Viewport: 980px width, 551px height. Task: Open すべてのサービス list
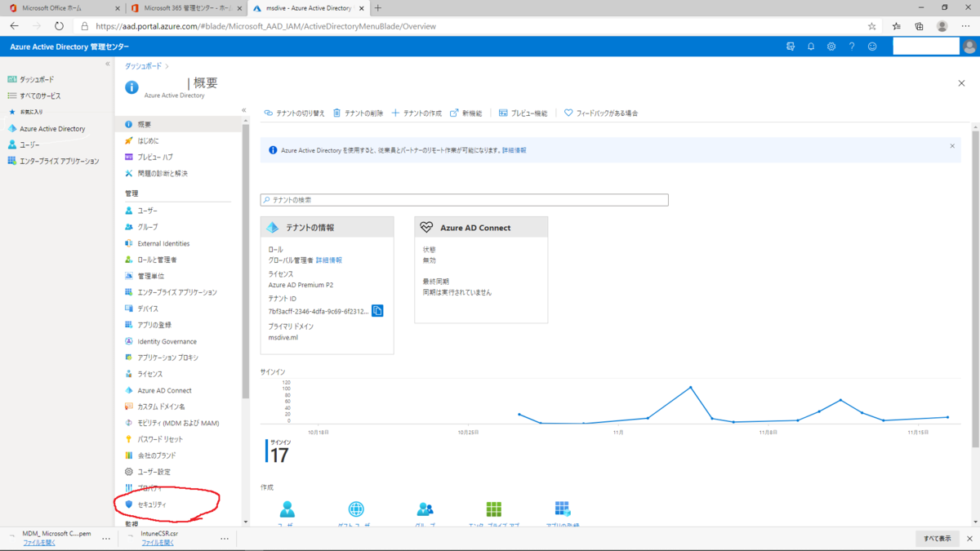pyautogui.click(x=39, y=96)
